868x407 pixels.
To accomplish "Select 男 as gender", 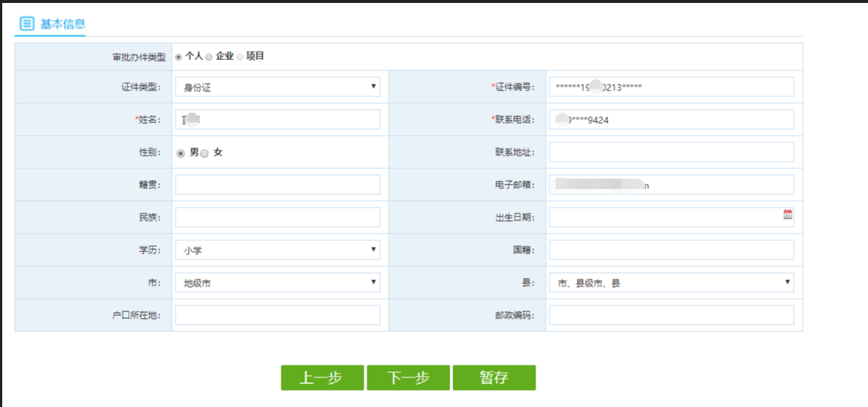I will (181, 153).
